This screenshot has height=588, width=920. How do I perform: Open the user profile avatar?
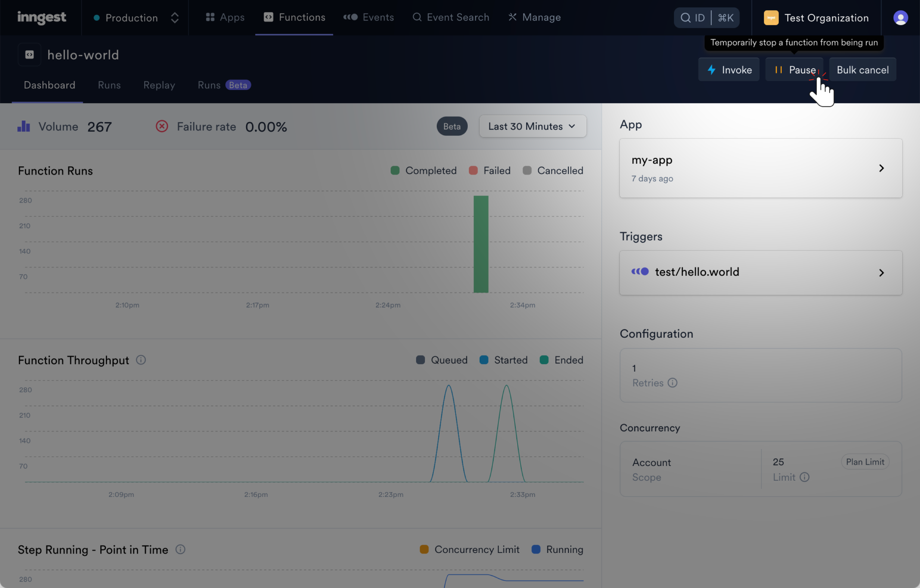(900, 18)
